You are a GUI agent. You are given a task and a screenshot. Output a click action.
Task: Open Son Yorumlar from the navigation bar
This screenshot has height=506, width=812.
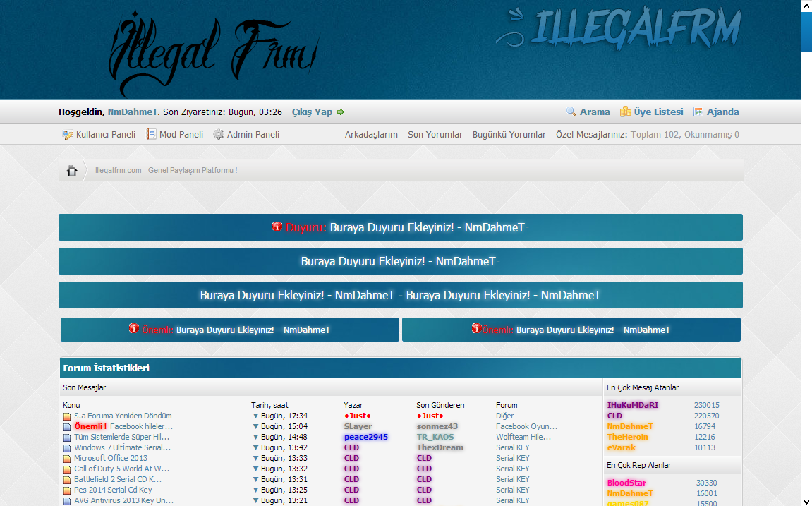[x=435, y=134]
